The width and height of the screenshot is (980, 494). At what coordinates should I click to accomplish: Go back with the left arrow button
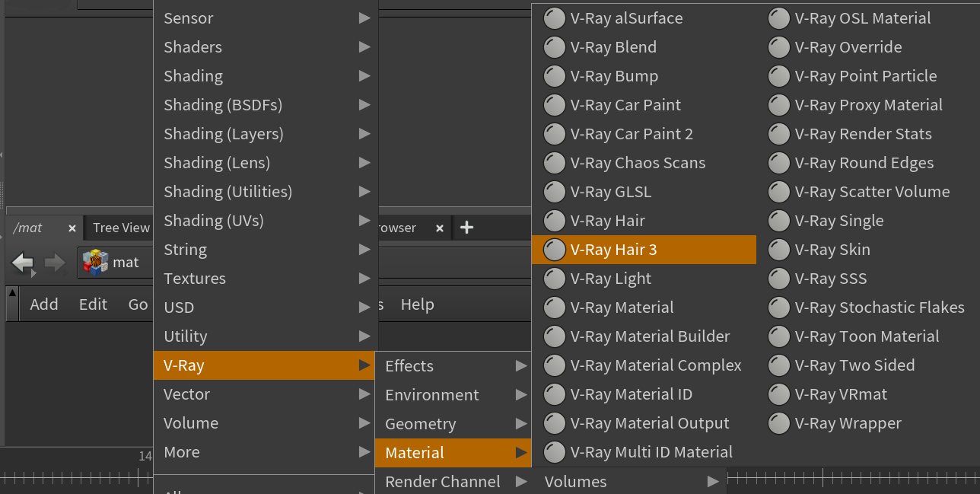24,263
